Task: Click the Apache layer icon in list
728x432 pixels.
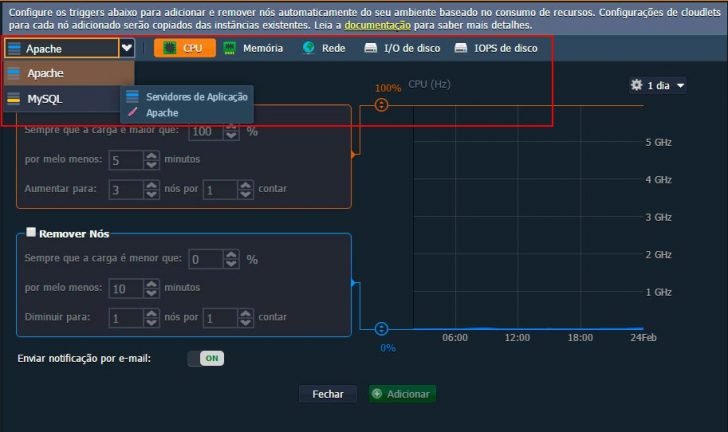Action: 14,73
